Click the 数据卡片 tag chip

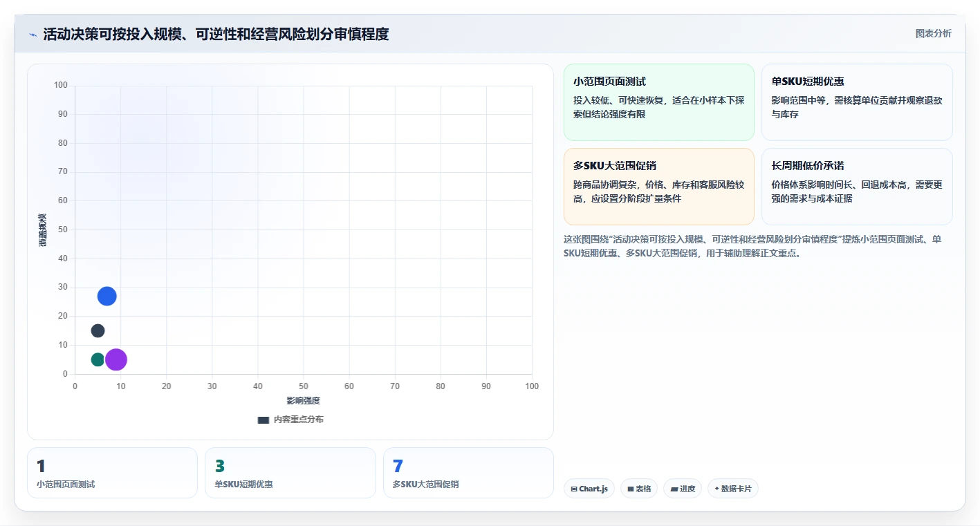(733, 489)
